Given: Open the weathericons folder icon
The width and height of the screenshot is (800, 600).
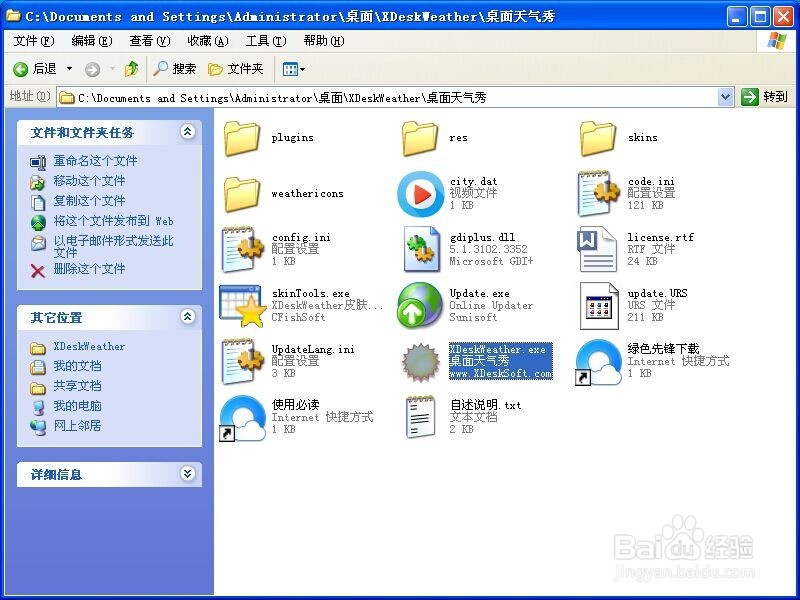Looking at the screenshot, I should [241, 194].
